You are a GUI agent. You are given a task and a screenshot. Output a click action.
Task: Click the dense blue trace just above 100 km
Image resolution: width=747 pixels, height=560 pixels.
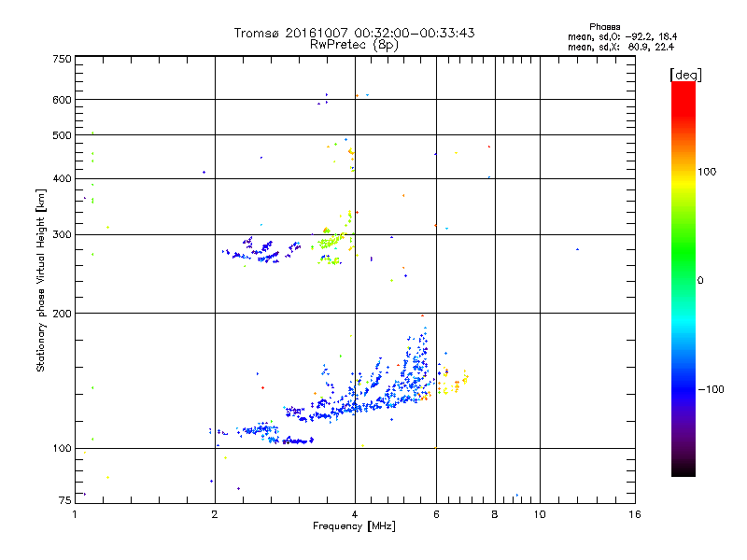pos(298,441)
